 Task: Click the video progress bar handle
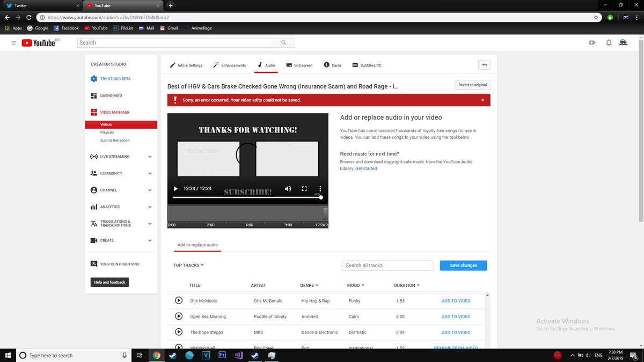tap(321, 197)
